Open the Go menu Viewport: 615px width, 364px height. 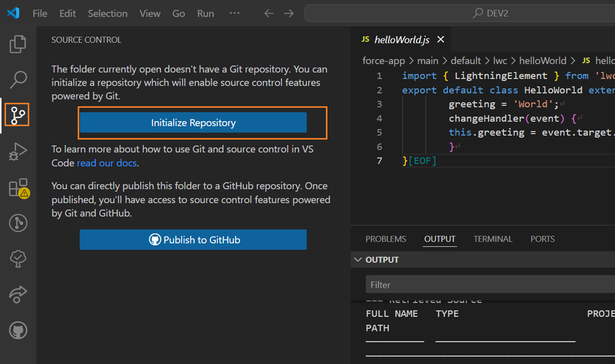[179, 13]
